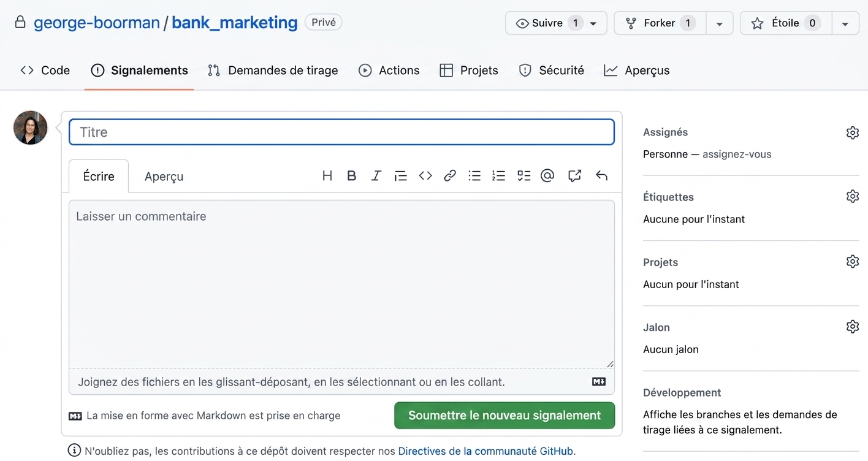Insert code with the angle brackets icon
The image size is (868, 461).
(425, 176)
